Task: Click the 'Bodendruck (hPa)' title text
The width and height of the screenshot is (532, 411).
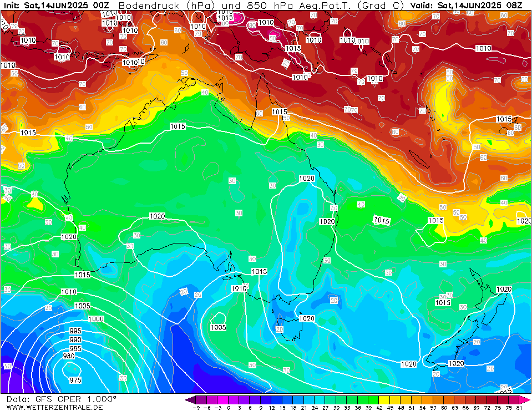Action: [x=166, y=6]
